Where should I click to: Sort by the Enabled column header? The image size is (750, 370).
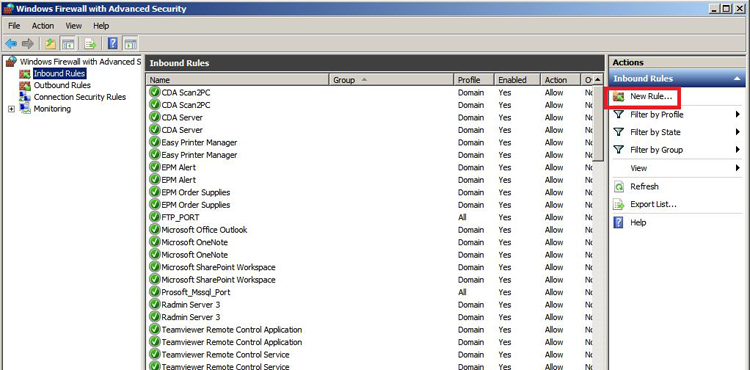518,80
